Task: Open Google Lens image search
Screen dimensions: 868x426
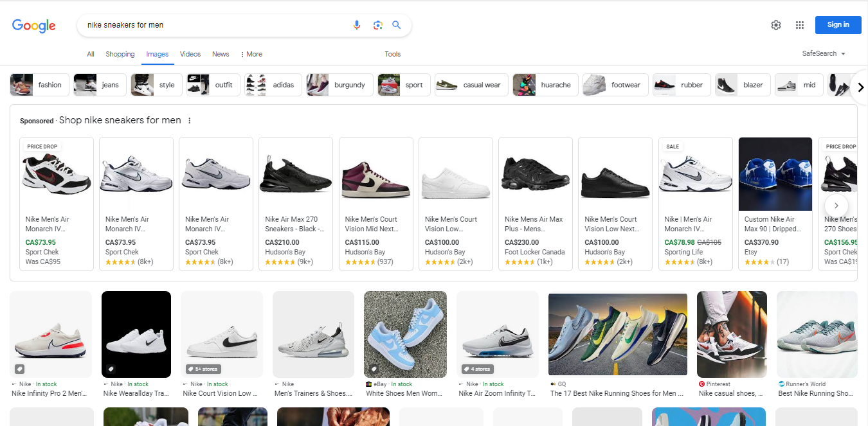Action: coord(377,24)
